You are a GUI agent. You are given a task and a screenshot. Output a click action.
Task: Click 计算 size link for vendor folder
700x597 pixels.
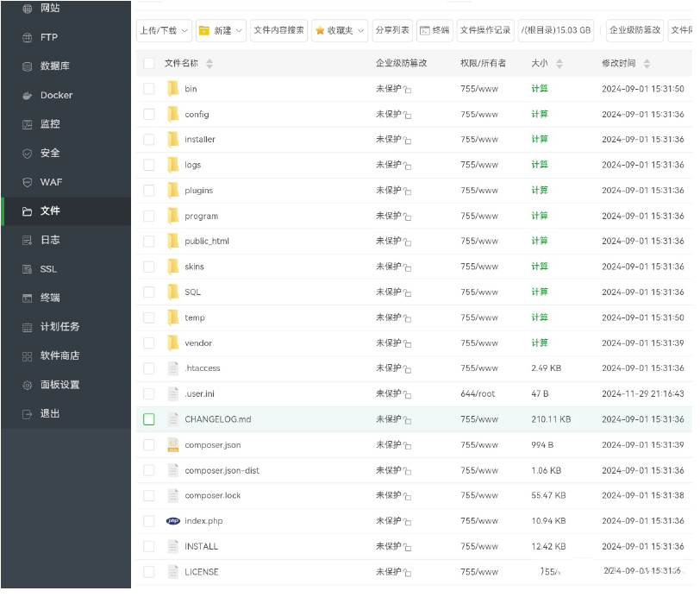pos(540,342)
